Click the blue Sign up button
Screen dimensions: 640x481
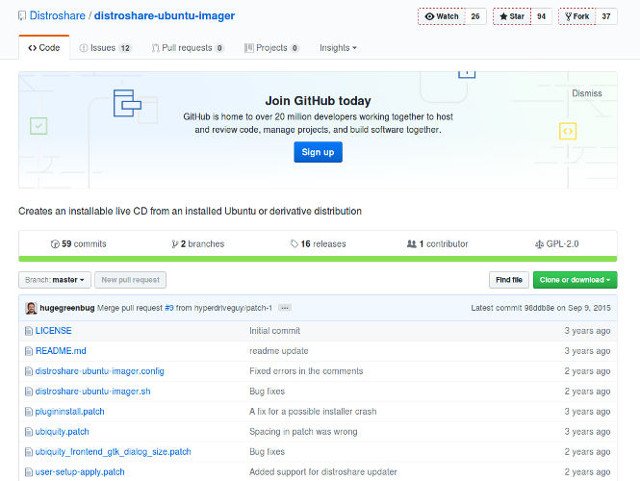pos(318,152)
